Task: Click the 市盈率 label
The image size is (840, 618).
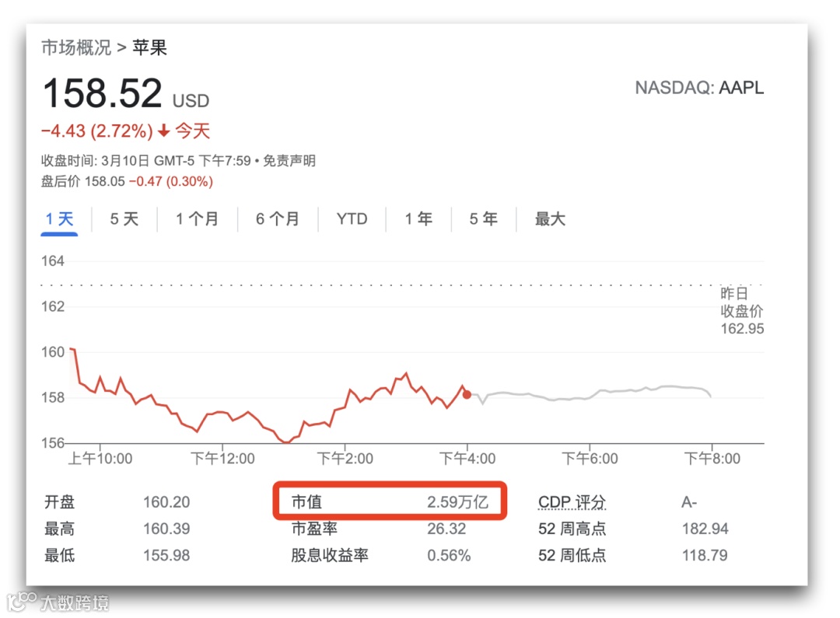Action: [x=314, y=529]
